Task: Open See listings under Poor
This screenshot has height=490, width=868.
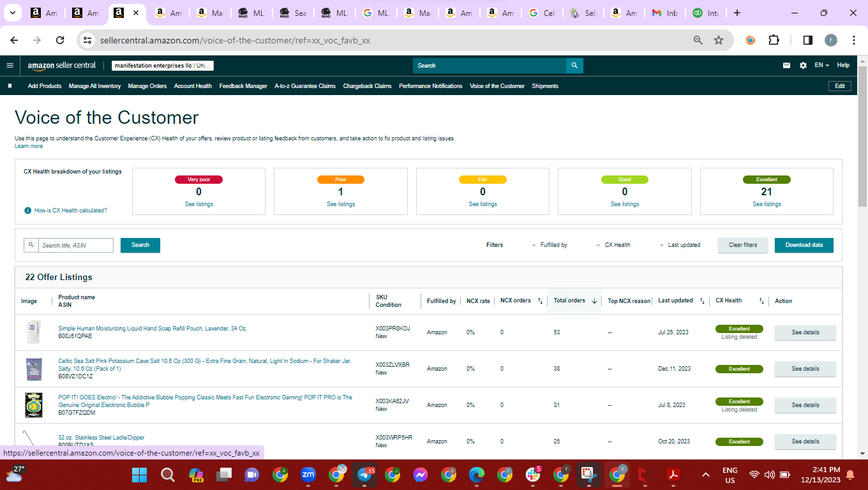Action: point(341,204)
